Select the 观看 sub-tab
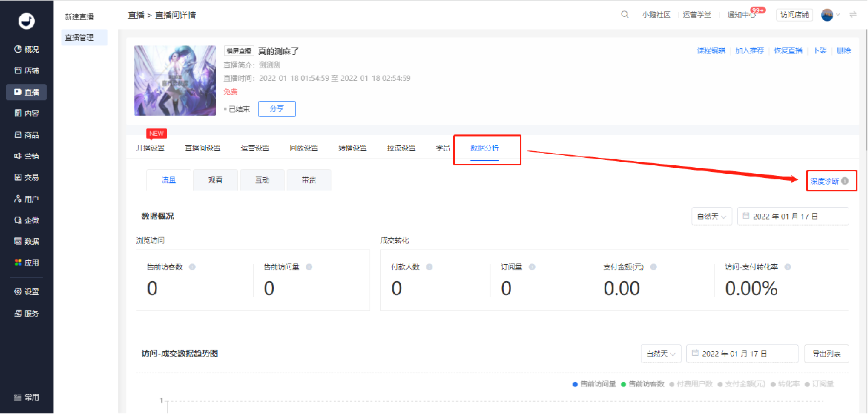Screen dimensions: 868x414 click(215, 180)
